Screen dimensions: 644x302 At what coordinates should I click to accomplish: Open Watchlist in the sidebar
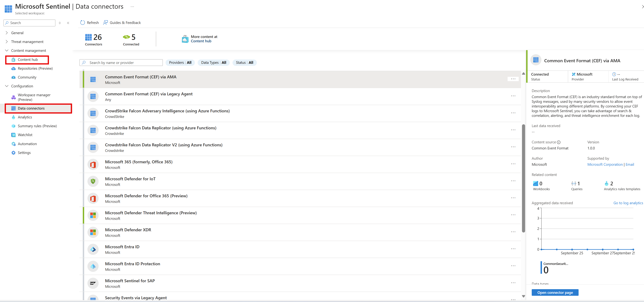(x=25, y=135)
